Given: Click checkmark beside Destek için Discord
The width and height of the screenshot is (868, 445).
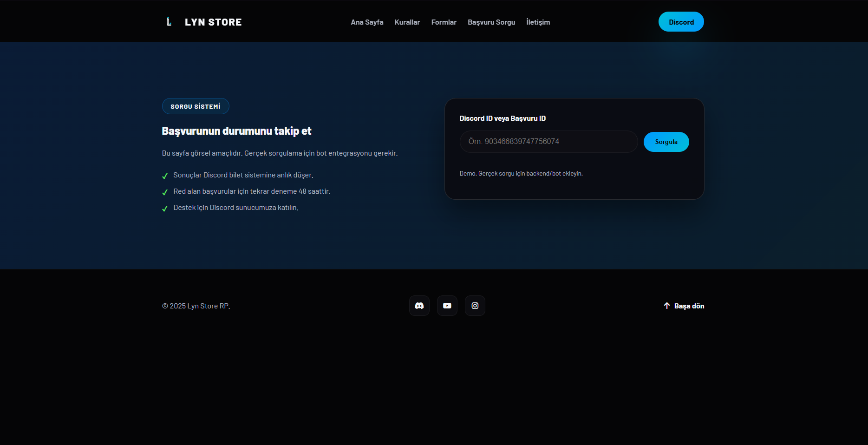Looking at the screenshot, I should point(165,209).
